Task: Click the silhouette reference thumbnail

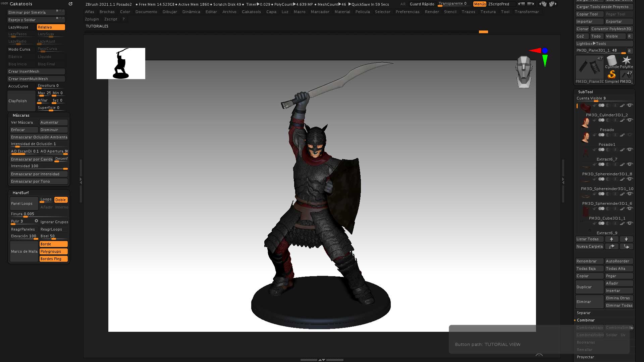Action: (x=121, y=63)
